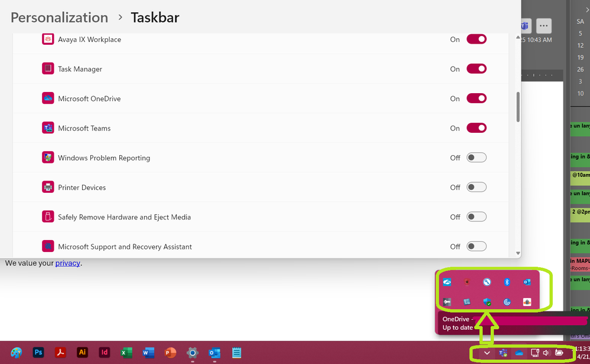Image resolution: width=590 pixels, height=364 pixels.
Task: Click the "Printer Devices" label text
Action: (82, 187)
